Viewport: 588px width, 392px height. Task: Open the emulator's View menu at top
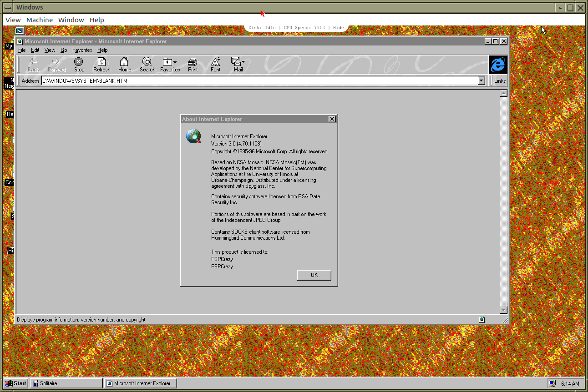(13, 20)
